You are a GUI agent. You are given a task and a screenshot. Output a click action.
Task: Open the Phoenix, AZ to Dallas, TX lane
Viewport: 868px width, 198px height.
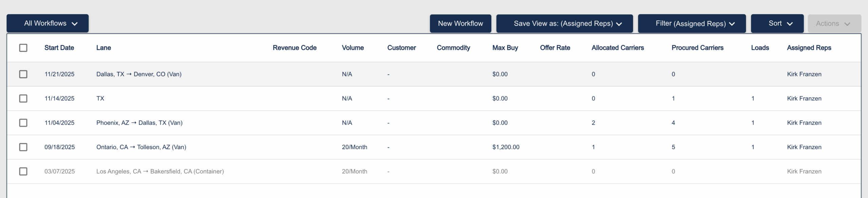[x=139, y=123]
